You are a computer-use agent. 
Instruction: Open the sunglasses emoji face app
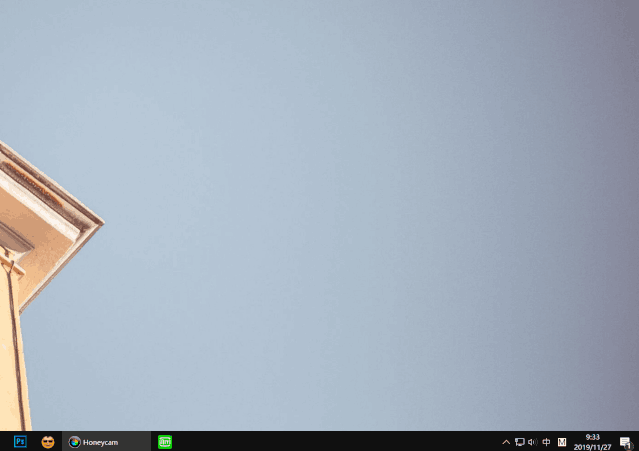(48, 442)
